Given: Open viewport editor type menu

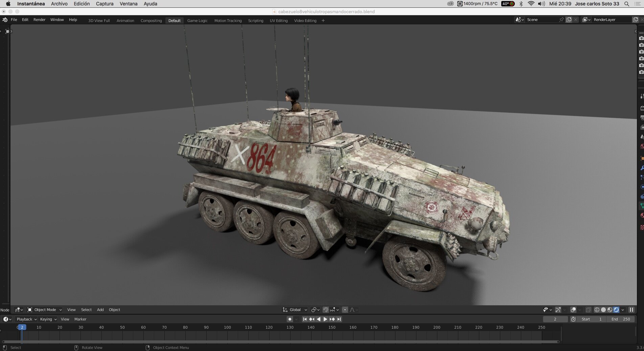Looking at the screenshot, I should pyautogui.click(x=19, y=310).
